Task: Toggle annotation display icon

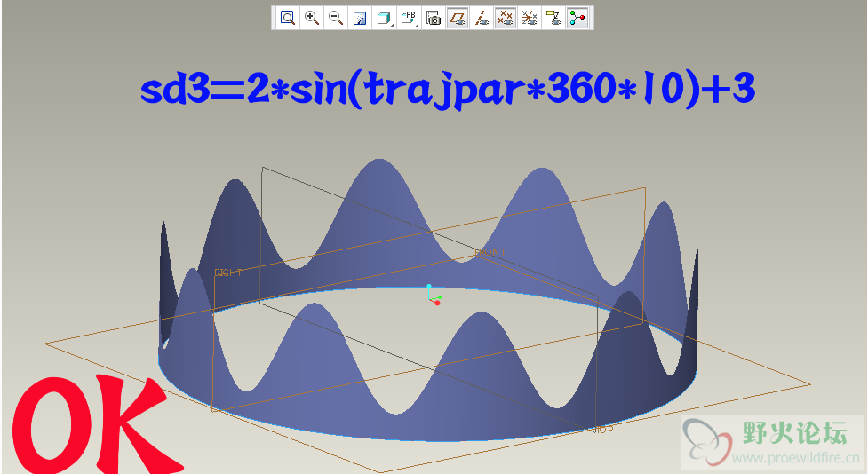Action: 553,18
